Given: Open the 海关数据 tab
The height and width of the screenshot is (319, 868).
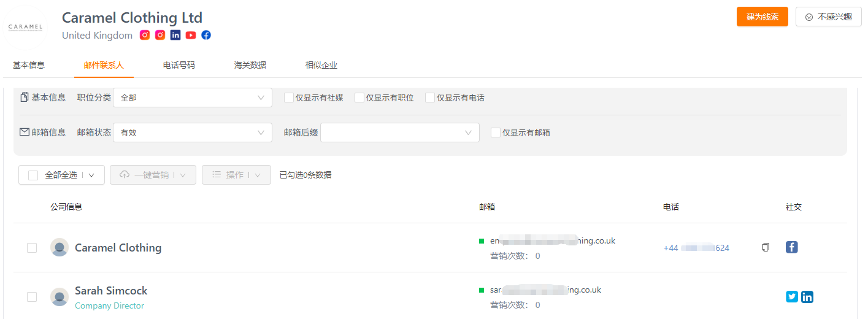Looking at the screenshot, I should coord(250,65).
